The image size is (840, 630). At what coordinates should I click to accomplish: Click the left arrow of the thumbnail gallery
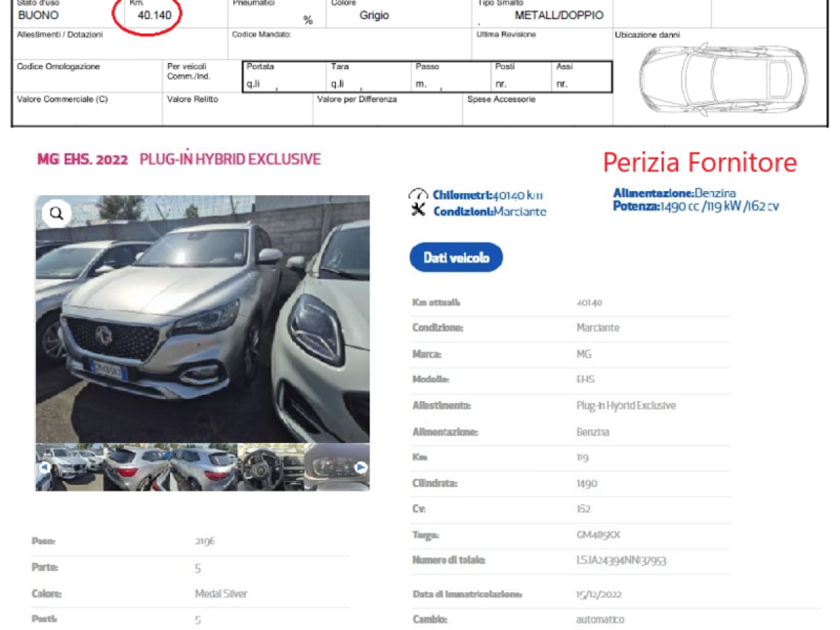[45, 467]
